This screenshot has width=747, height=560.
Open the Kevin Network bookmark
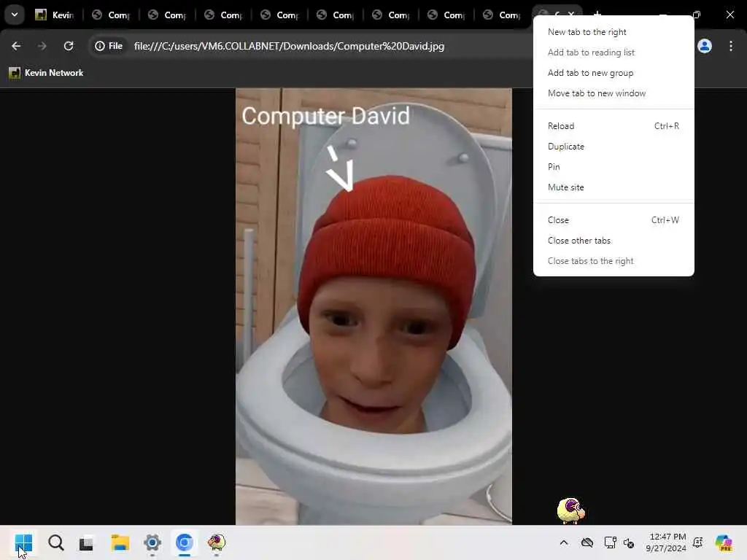click(47, 73)
